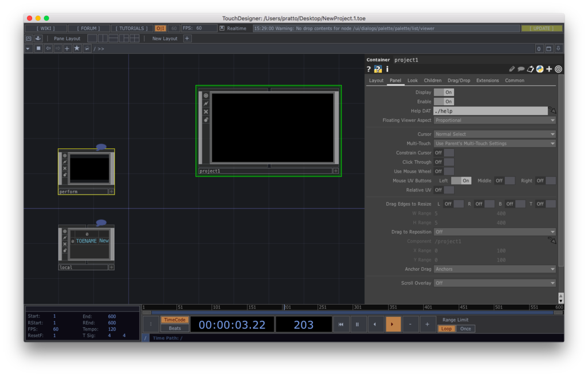
Task: Toggle Click Through switch
Action: (x=444, y=162)
